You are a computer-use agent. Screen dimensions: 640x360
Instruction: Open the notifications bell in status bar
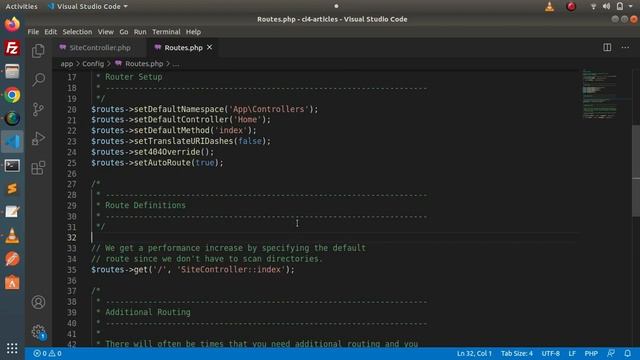pyautogui.click(x=627, y=353)
